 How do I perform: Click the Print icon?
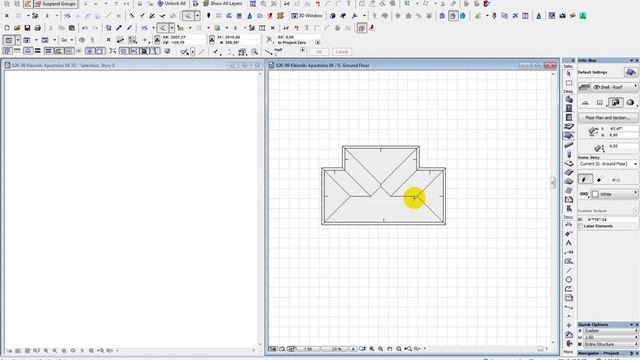[38, 28]
